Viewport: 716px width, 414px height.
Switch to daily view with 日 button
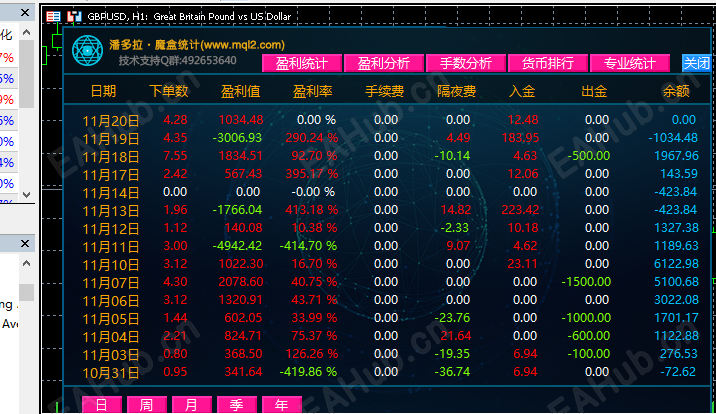pyautogui.click(x=102, y=405)
